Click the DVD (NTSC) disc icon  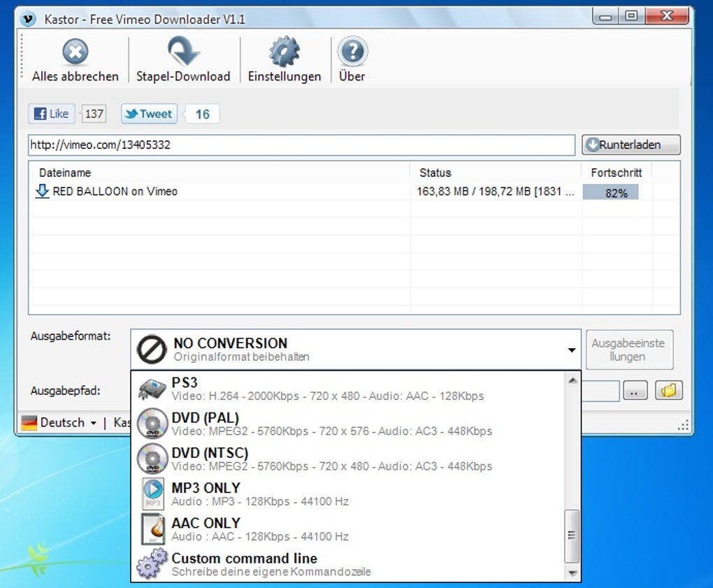[x=152, y=459]
